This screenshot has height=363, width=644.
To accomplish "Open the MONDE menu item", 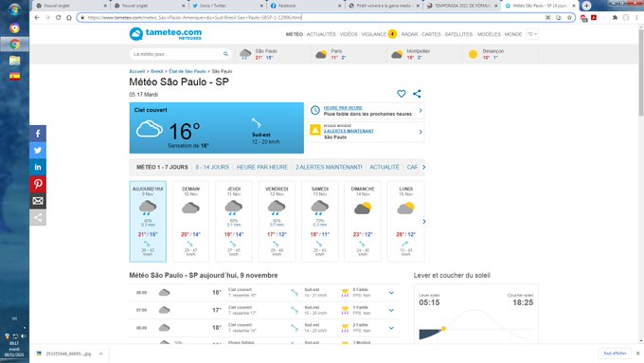I will [x=513, y=34].
